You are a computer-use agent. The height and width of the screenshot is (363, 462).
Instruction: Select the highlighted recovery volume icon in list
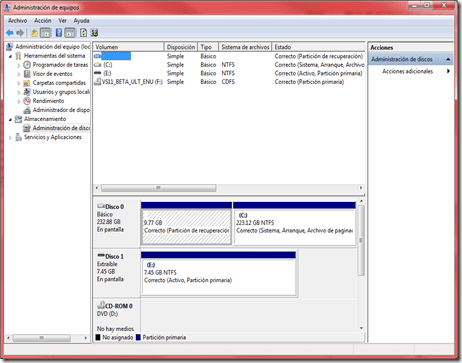coord(98,56)
